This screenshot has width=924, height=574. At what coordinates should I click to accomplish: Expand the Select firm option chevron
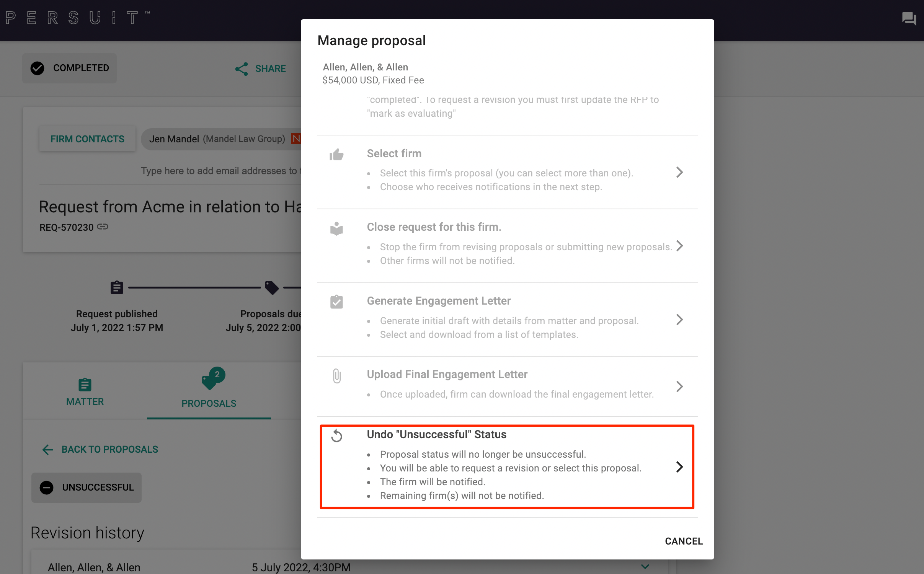click(679, 172)
